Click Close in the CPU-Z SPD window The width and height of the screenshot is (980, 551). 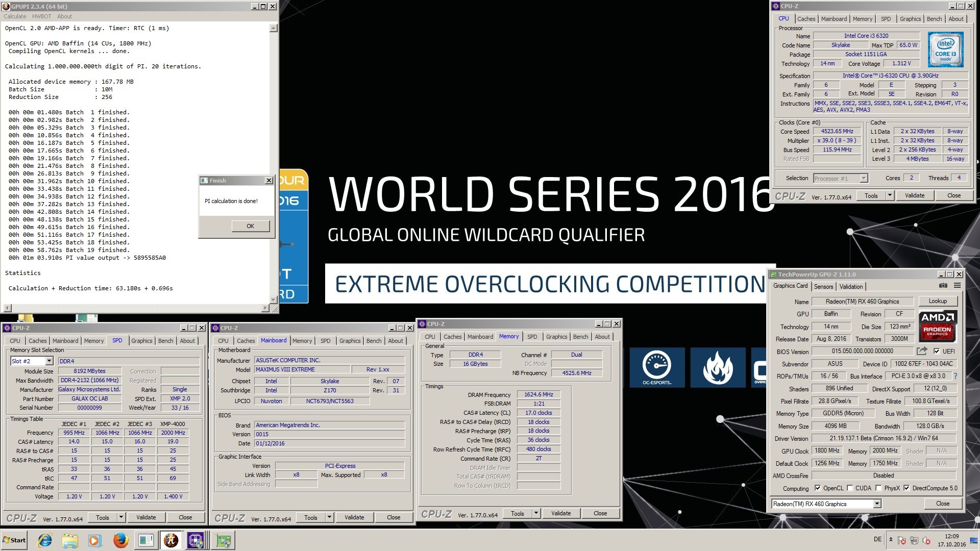(x=185, y=517)
